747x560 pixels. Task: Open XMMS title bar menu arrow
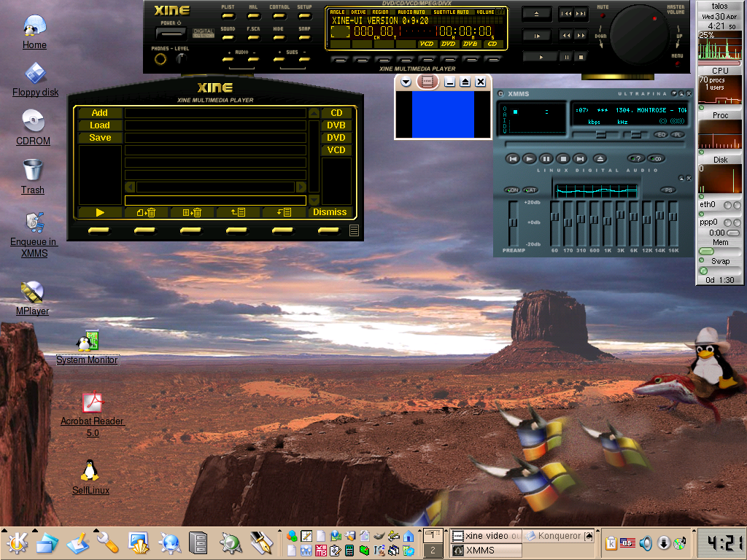point(500,94)
